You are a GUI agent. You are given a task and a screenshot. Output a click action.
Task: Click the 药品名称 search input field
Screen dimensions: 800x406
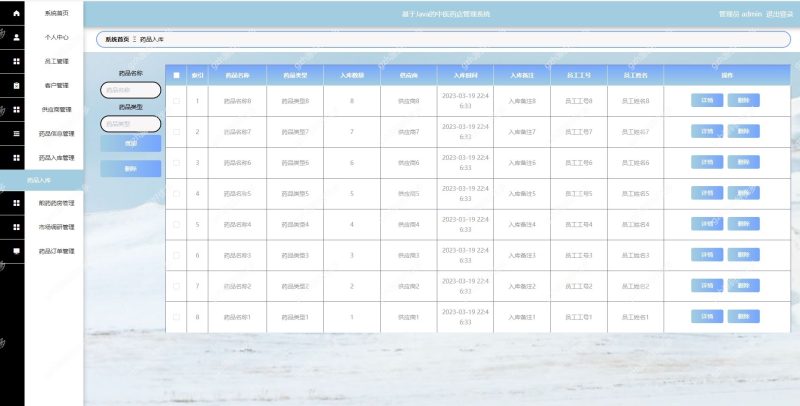130,90
